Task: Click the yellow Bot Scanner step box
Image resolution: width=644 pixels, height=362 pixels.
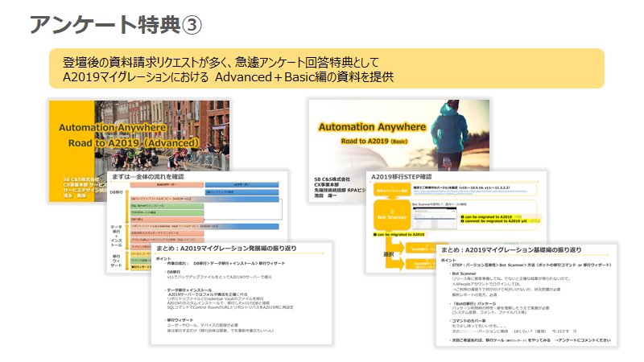Action: coord(392,215)
